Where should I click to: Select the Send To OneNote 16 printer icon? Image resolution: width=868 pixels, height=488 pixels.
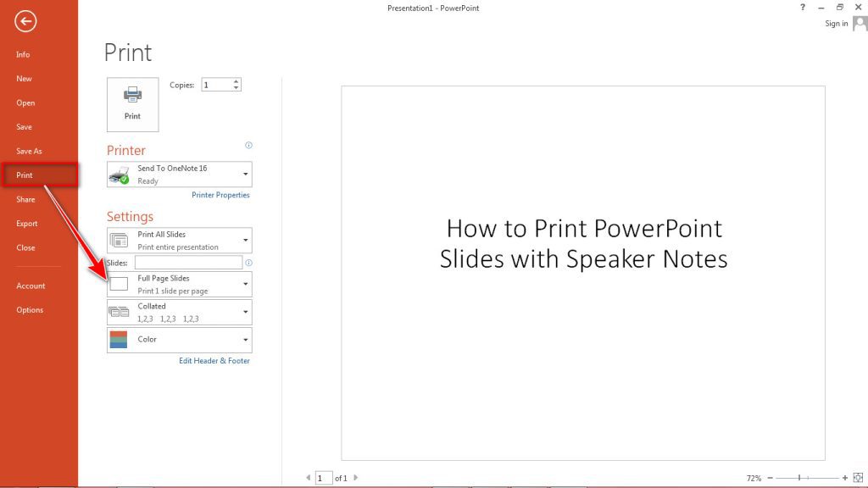pyautogui.click(x=119, y=173)
